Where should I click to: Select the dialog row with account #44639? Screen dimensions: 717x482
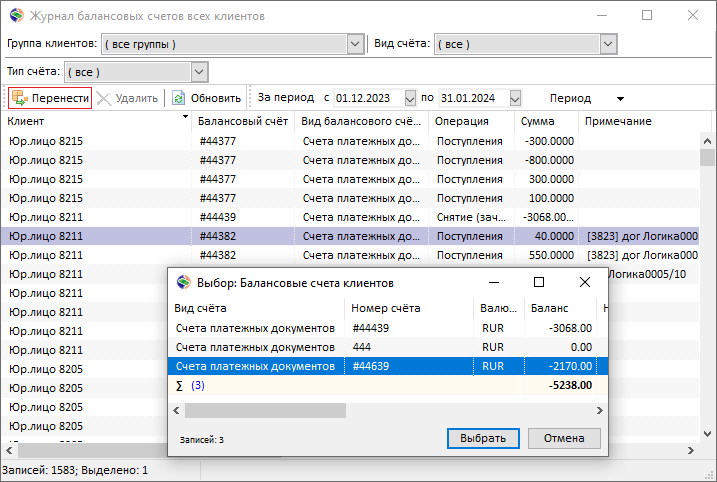(388, 366)
